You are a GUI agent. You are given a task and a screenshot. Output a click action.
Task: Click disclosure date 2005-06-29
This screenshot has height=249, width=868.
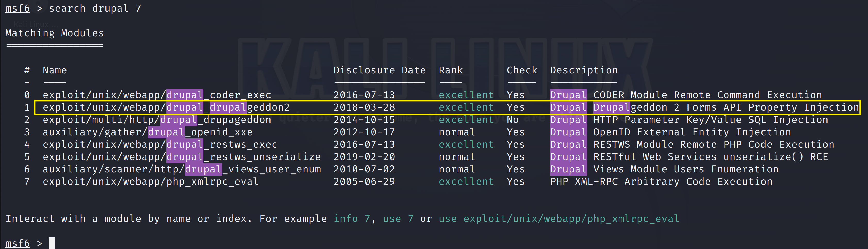point(364,182)
